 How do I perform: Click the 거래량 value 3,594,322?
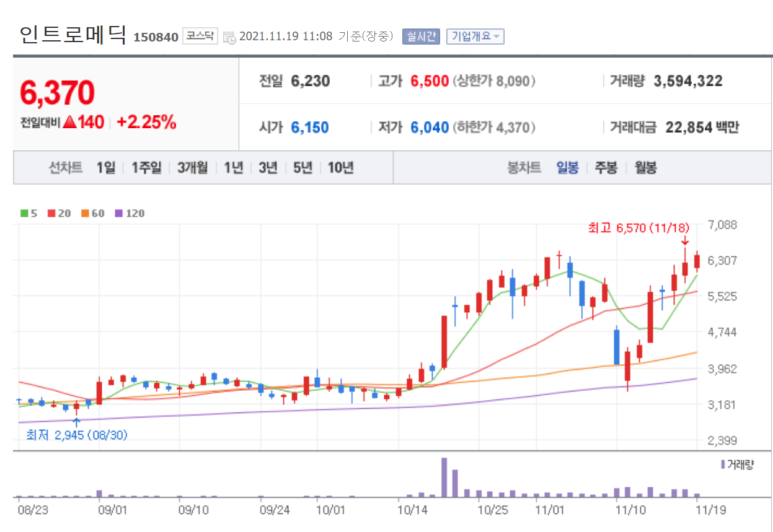(x=688, y=81)
